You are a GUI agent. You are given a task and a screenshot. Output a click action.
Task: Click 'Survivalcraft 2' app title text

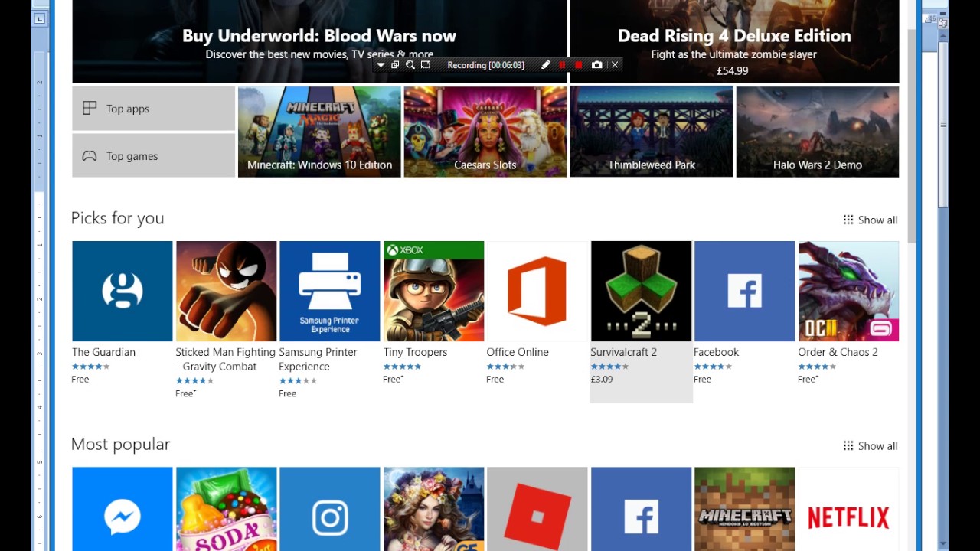tap(623, 352)
